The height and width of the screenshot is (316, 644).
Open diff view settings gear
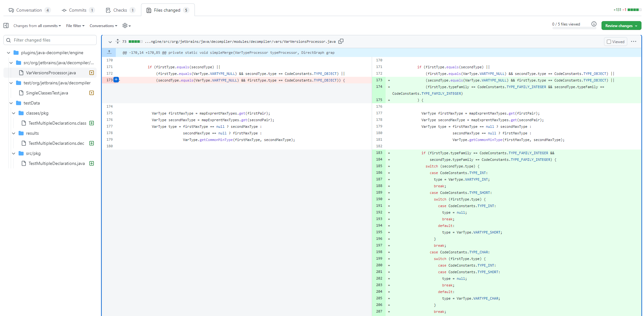(126, 25)
